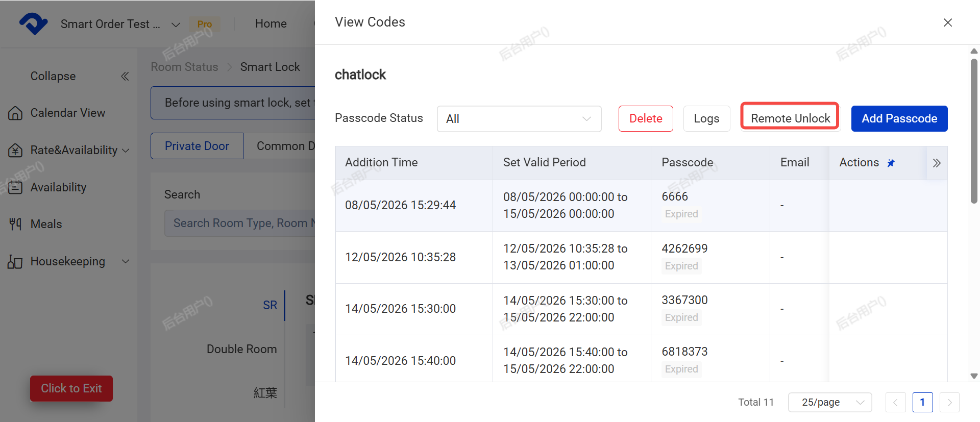
Task: Click the Double Room label
Action: point(241,349)
